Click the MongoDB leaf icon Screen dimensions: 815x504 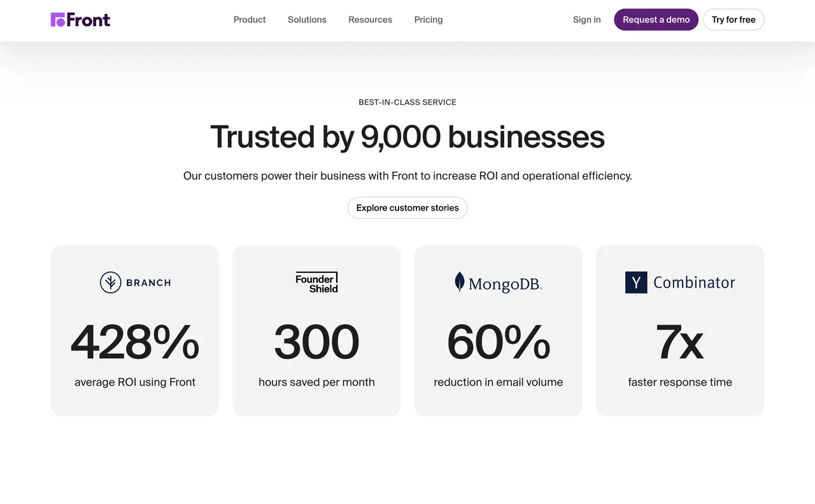(459, 282)
